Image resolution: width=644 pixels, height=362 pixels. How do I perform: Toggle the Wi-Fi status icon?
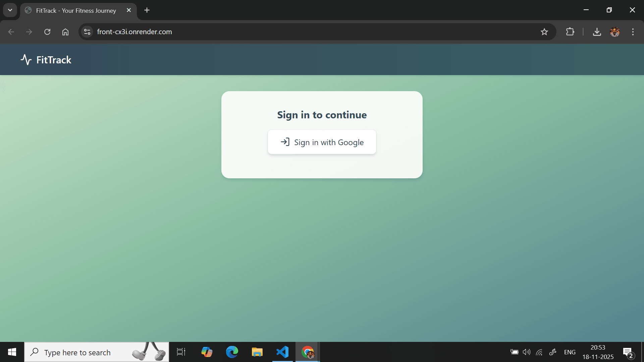[540, 352]
